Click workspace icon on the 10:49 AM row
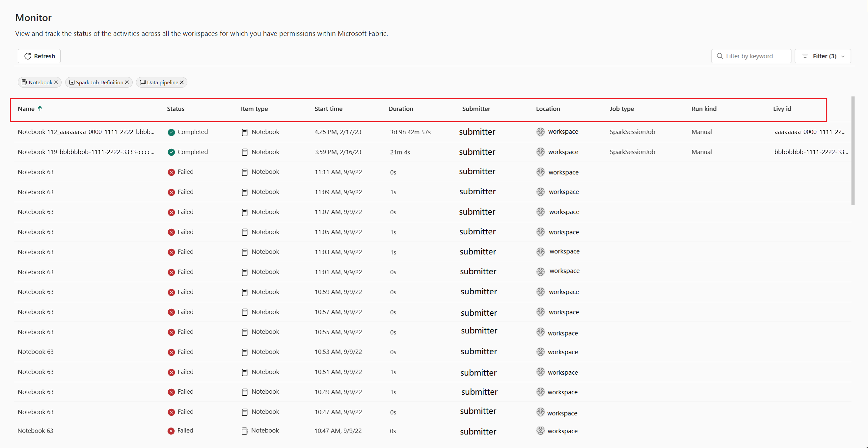This screenshot has height=448, width=868. 540,392
